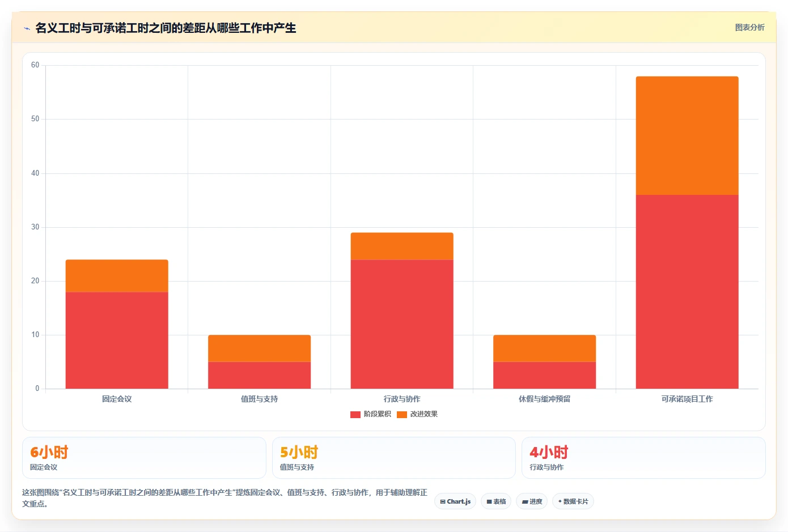Click the y-axis value 10
The image size is (788, 532).
click(35, 335)
